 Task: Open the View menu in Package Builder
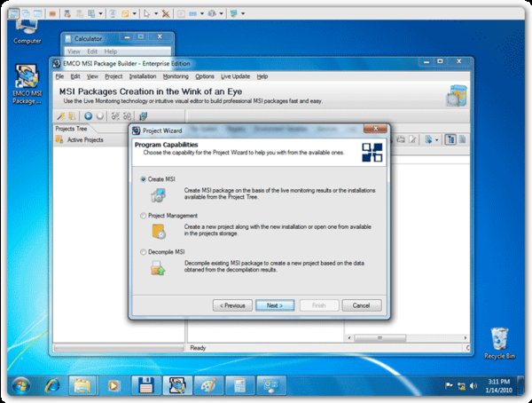pos(92,76)
